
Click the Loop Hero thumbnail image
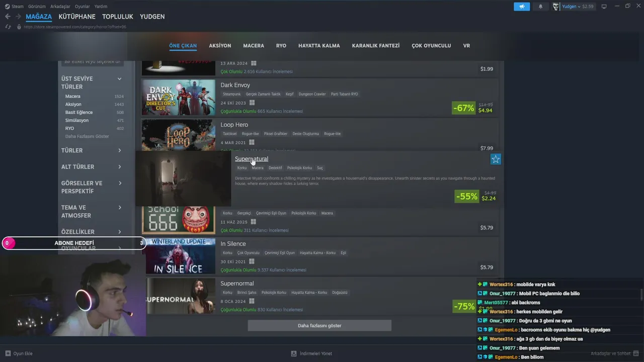[x=179, y=135]
